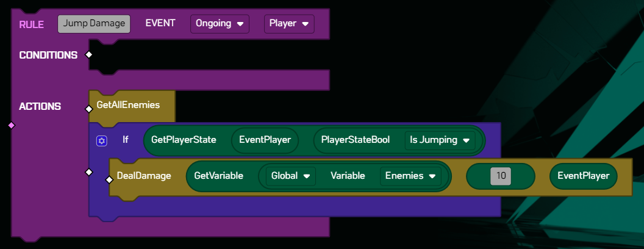
Task: Click the diamond connector beside GetAllEnemies
Action: [88, 109]
